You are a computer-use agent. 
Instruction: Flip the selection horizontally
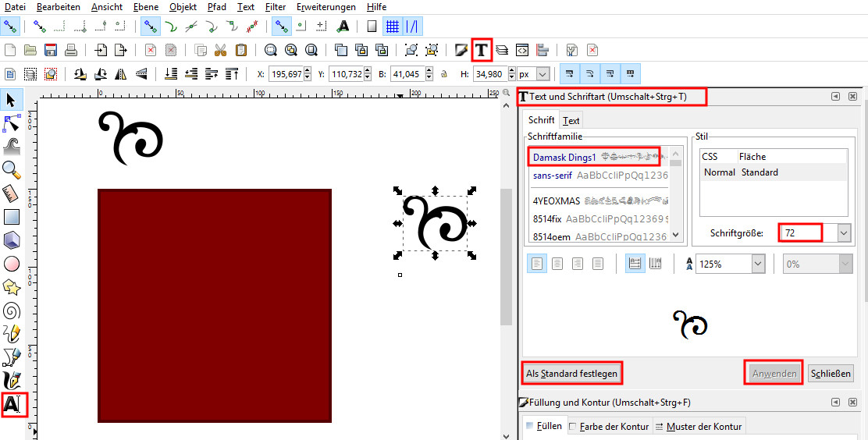121,73
